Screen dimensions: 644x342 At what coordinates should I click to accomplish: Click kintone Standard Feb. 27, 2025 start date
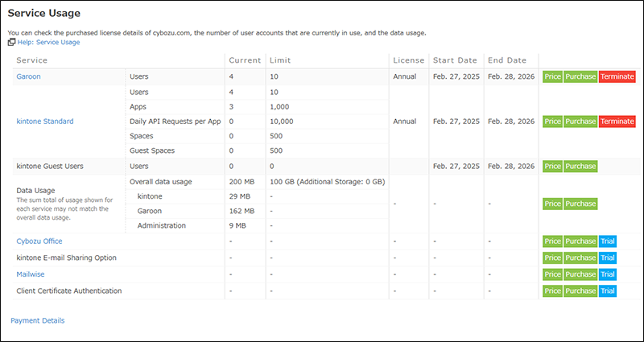(x=456, y=122)
